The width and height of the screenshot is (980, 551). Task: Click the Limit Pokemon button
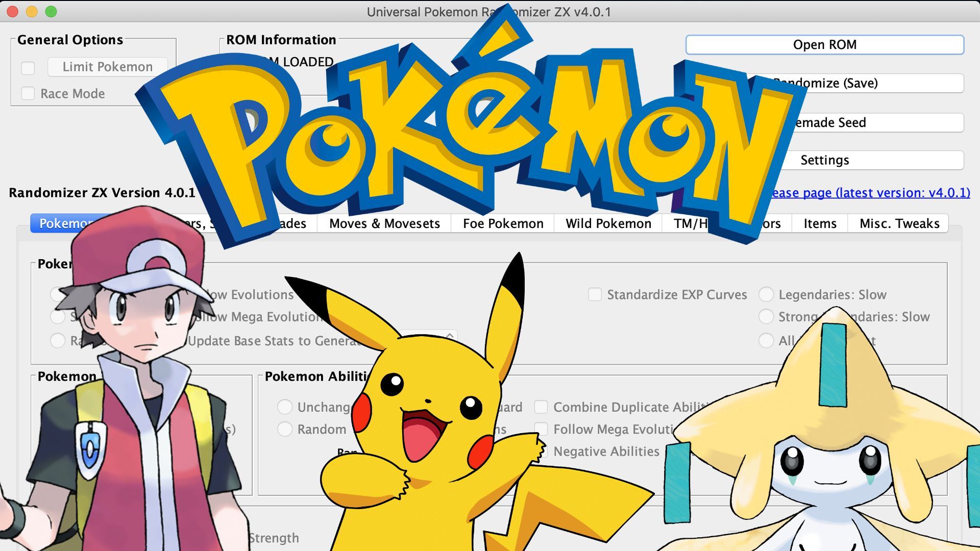[x=108, y=67]
